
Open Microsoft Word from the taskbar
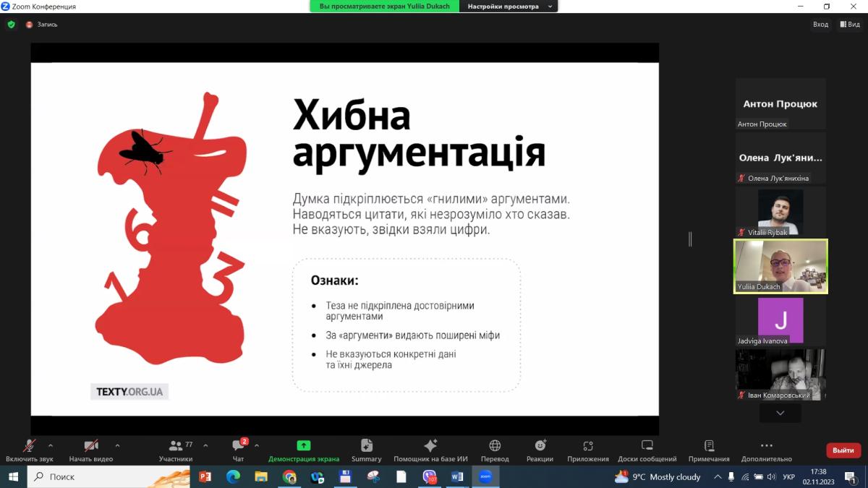457,476
